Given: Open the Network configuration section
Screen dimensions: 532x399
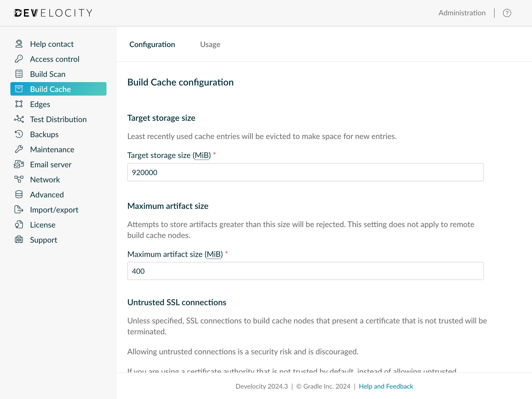Looking at the screenshot, I should pyautogui.click(x=45, y=179).
